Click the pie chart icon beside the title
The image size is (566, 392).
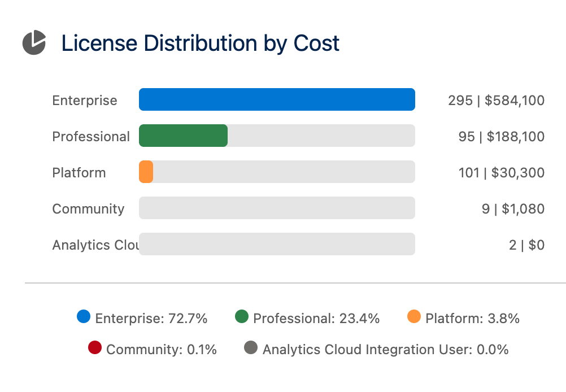click(34, 42)
